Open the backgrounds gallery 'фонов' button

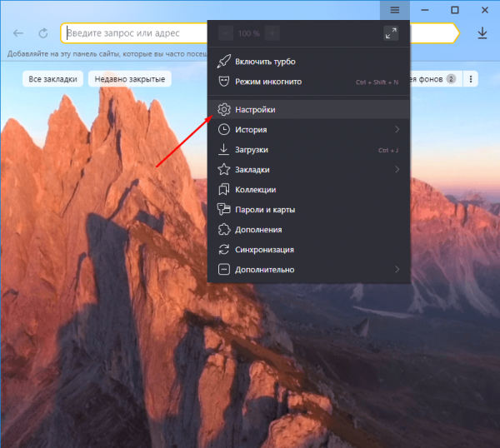tap(436, 79)
